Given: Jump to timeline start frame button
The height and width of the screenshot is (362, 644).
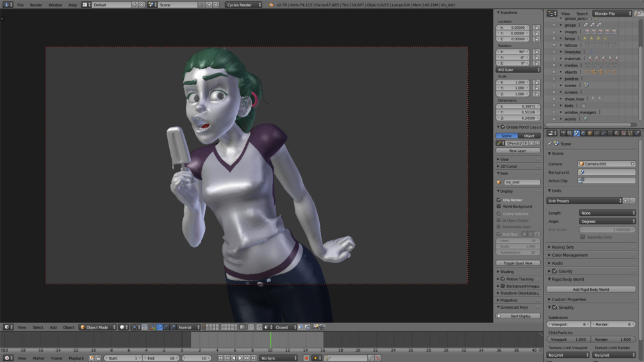Looking at the screenshot, I should tap(220, 358).
